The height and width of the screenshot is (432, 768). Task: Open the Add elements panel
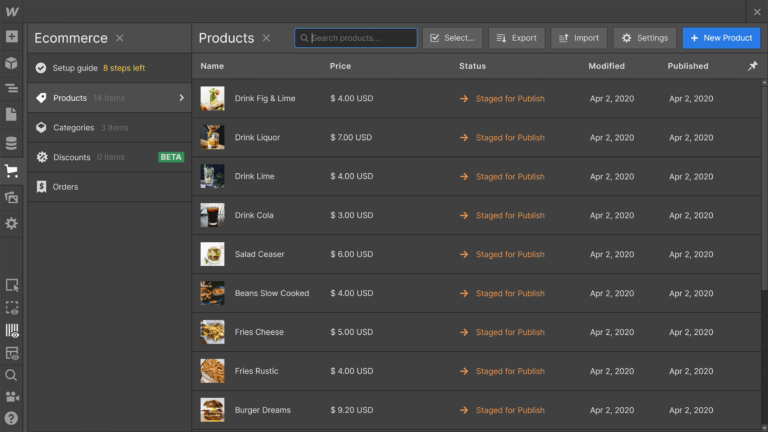tap(12, 37)
